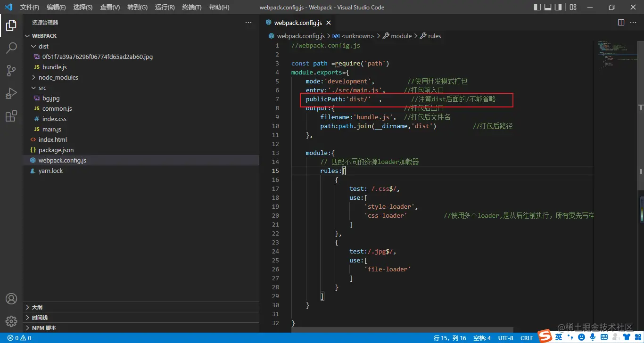Open the 终端(T) menu

191,8
